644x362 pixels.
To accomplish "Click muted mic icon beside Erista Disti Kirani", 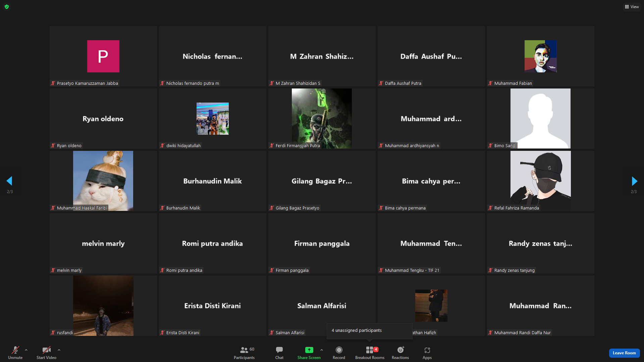I will click(x=162, y=333).
